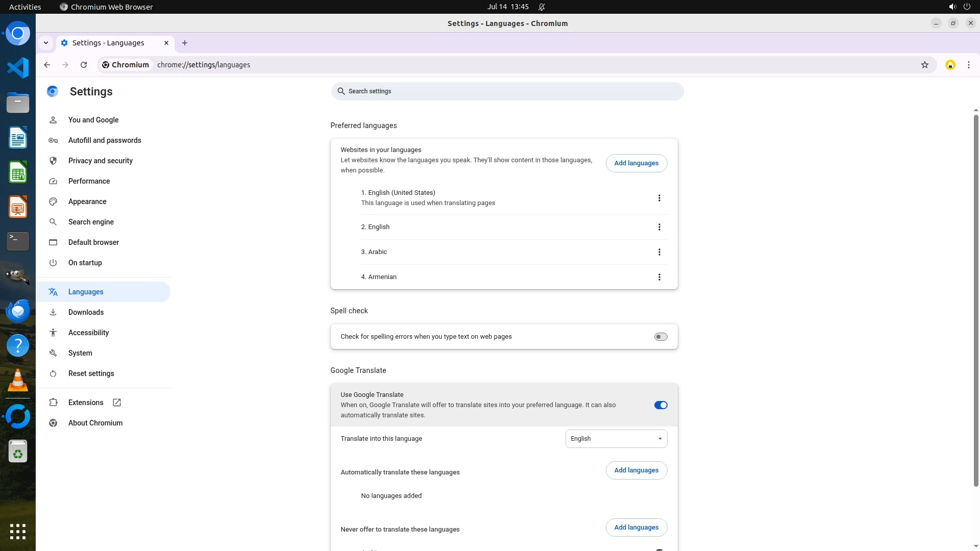Click Add languages under Preferred languages
980x551 pixels.
[x=636, y=163]
